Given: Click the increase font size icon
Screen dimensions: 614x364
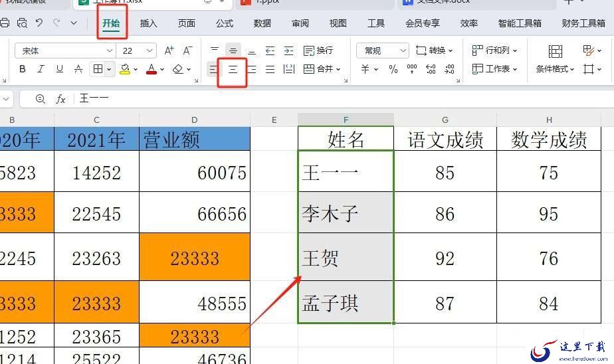Looking at the screenshot, I should 169,50.
